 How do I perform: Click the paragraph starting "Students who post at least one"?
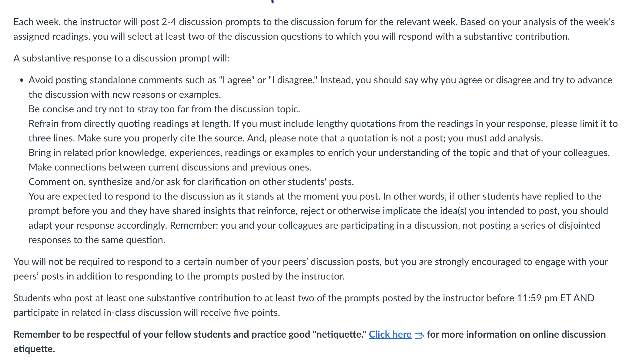pyautogui.click(x=304, y=305)
